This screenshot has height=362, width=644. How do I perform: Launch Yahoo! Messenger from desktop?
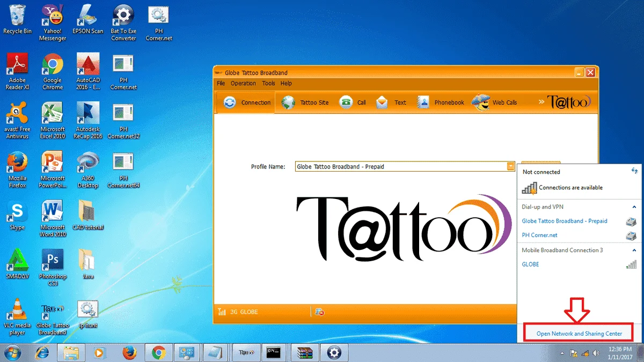click(53, 24)
